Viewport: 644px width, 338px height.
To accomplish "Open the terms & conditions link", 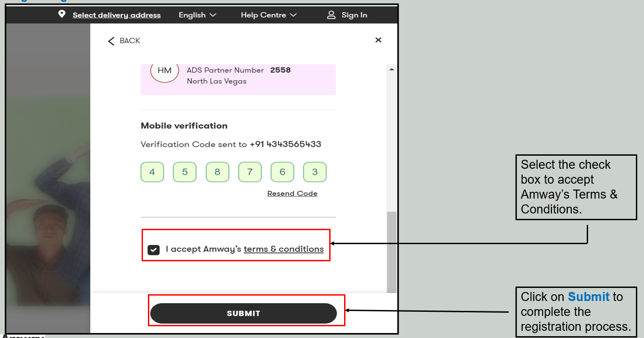I will click(284, 249).
